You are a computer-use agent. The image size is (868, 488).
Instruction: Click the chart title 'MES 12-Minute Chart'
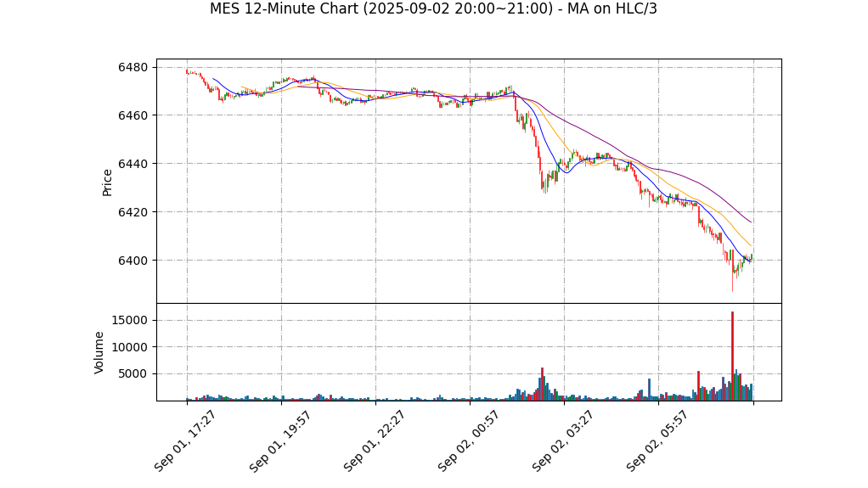(x=433, y=8)
